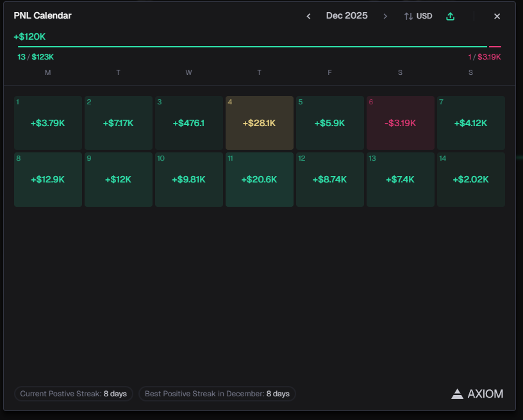Open day 1 showing +$3.79K

pyautogui.click(x=48, y=123)
